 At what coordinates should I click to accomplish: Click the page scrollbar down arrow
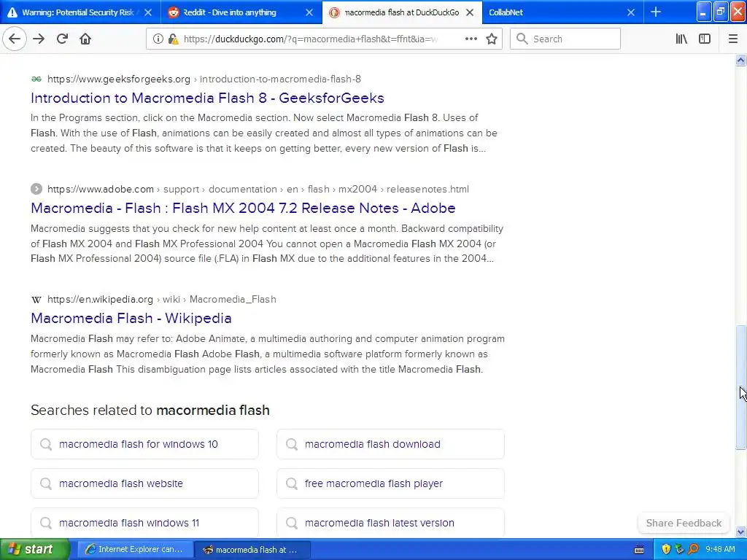[741, 532]
